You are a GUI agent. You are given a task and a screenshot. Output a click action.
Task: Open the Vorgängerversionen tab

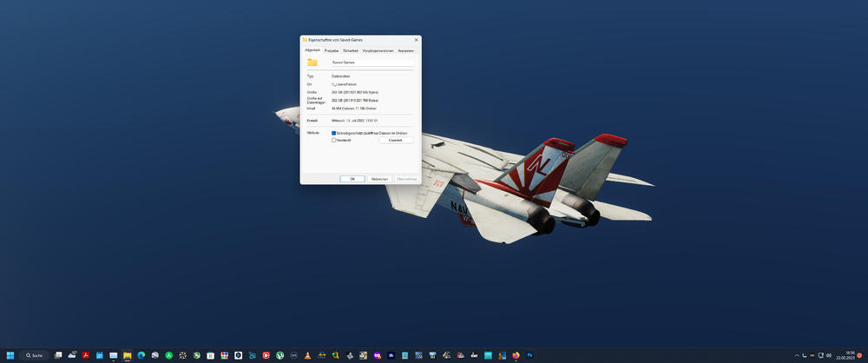click(378, 50)
